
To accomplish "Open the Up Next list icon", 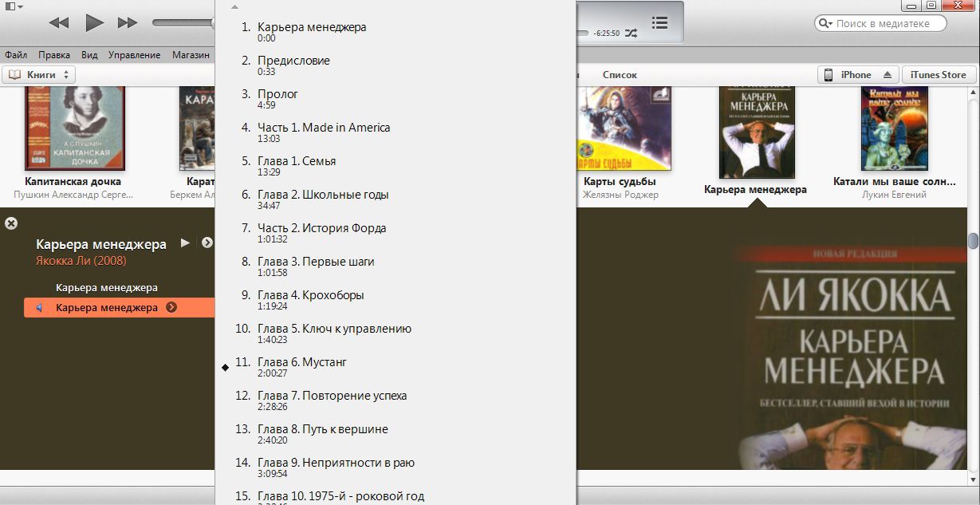I will [x=659, y=22].
